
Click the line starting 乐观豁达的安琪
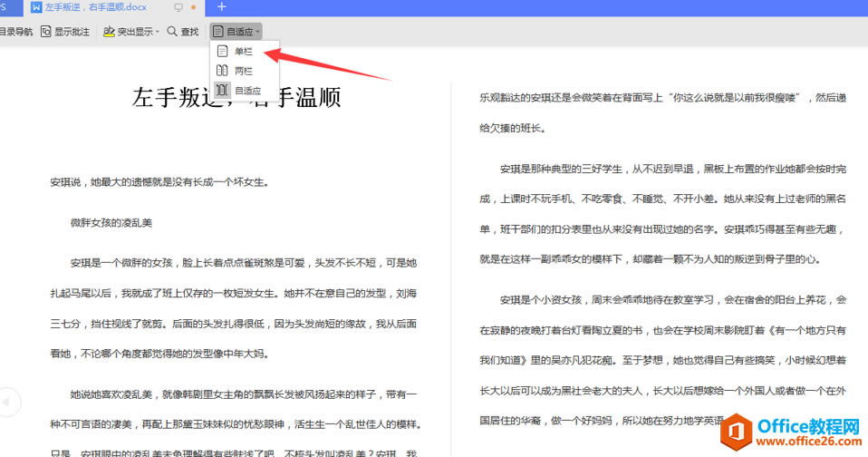pos(662,98)
